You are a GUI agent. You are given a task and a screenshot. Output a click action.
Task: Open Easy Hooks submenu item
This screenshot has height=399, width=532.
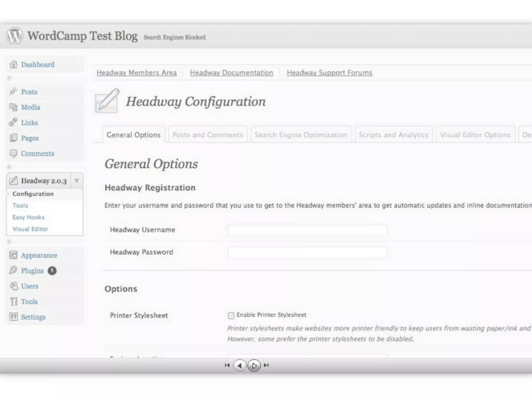point(29,217)
